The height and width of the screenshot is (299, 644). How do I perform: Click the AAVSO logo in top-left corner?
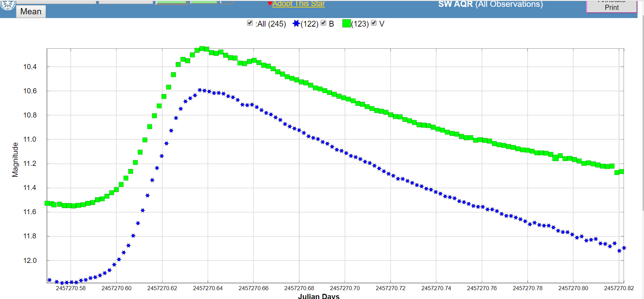[7, 5]
